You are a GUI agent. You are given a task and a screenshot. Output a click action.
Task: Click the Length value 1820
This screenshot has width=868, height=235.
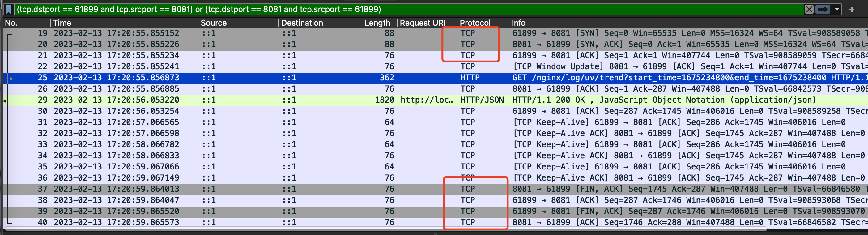point(385,100)
